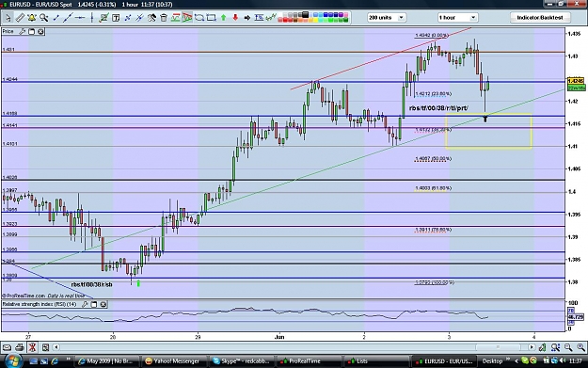This screenshot has height=368, width=588.
Task: Open the hammer tools icon
Action: coord(151,18)
